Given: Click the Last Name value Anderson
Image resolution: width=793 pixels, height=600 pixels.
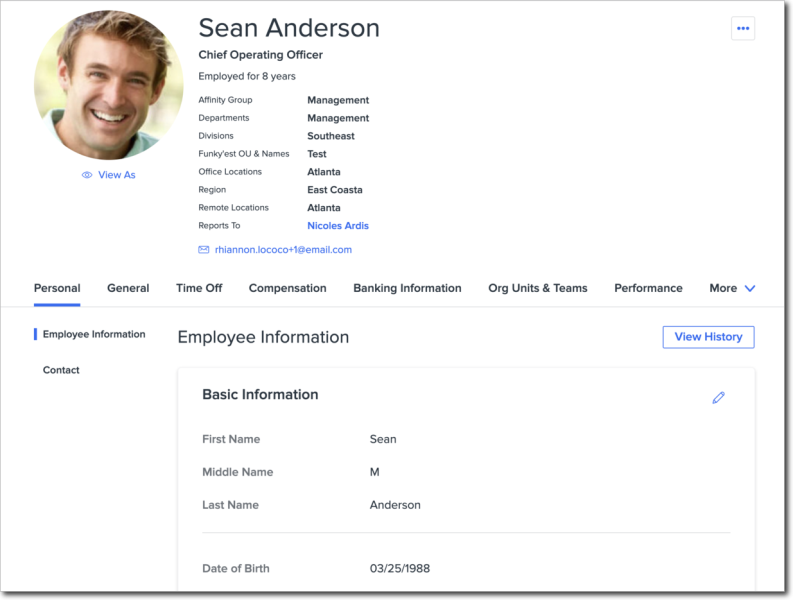Looking at the screenshot, I should 395,505.
